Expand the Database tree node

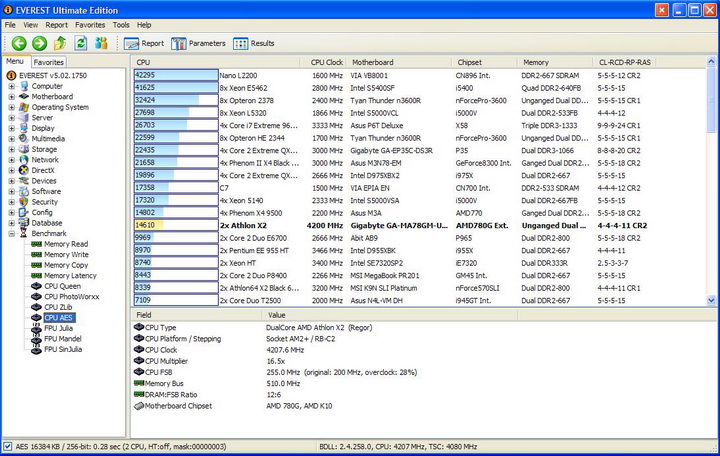(11, 223)
